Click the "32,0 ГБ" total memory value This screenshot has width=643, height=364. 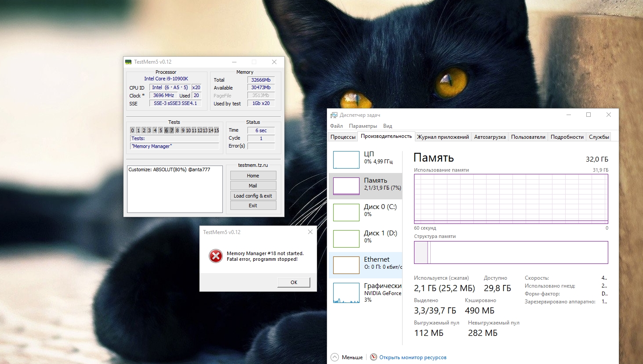pyautogui.click(x=597, y=159)
